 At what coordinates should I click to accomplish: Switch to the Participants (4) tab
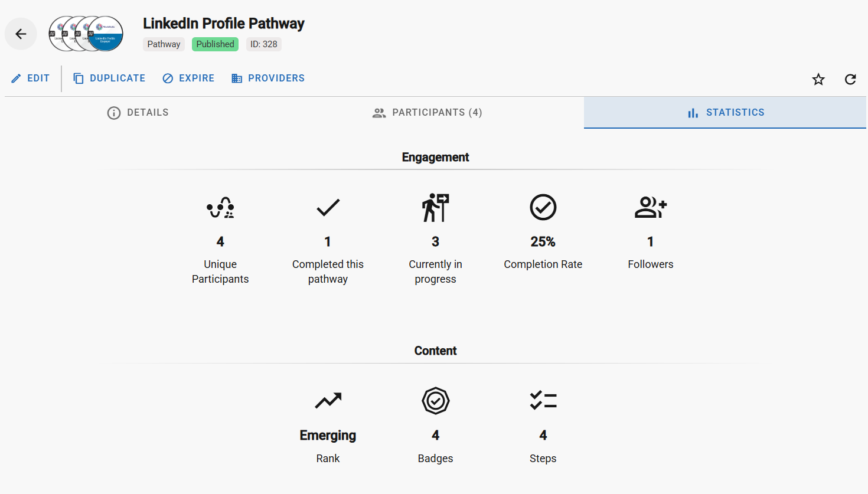click(428, 113)
